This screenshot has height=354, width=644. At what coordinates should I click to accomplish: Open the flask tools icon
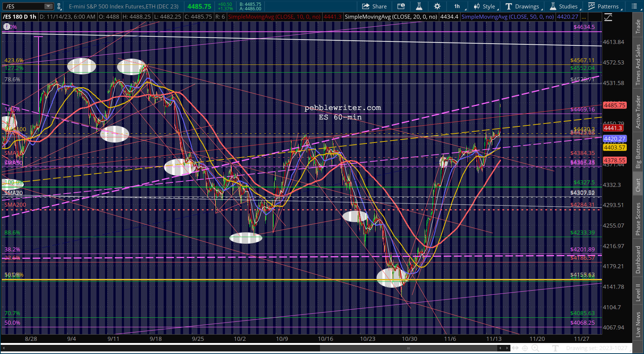(419, 6)
